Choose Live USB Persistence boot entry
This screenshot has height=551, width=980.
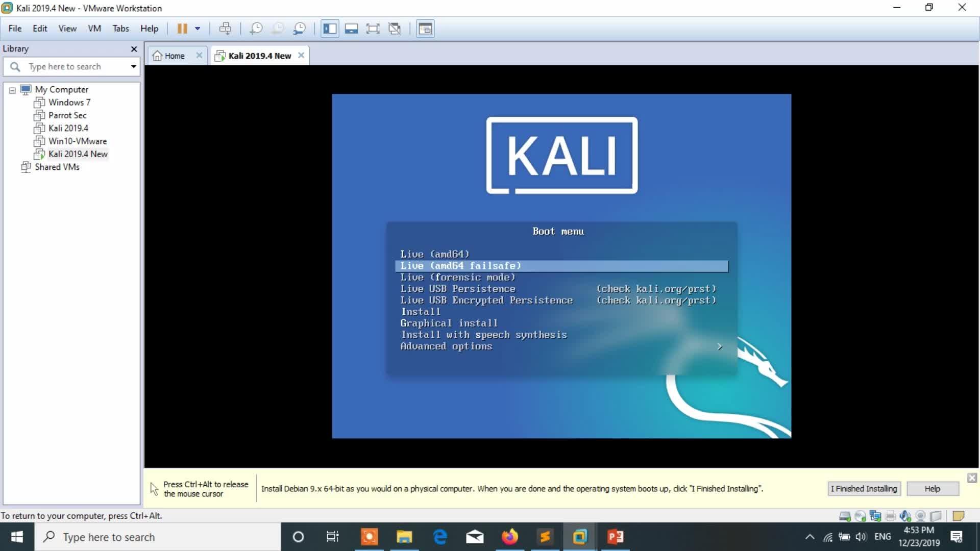tap(561, 289)
